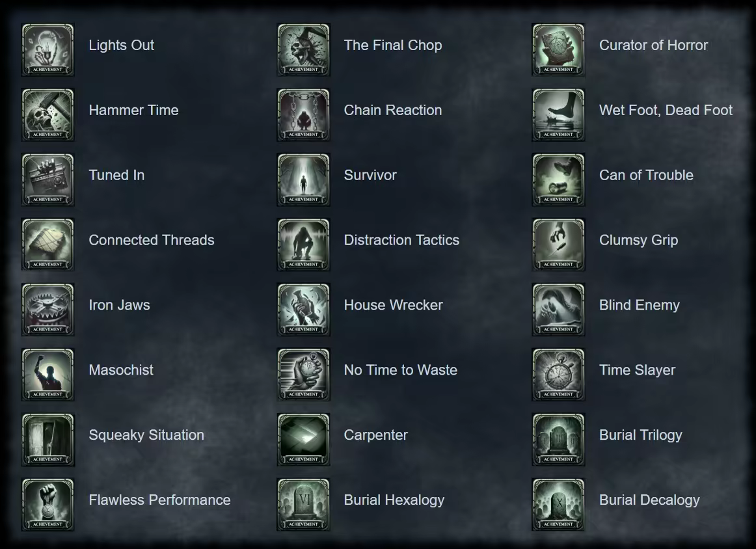
Task: Select the House Wrecker achievement title
Action: [394, 305]
